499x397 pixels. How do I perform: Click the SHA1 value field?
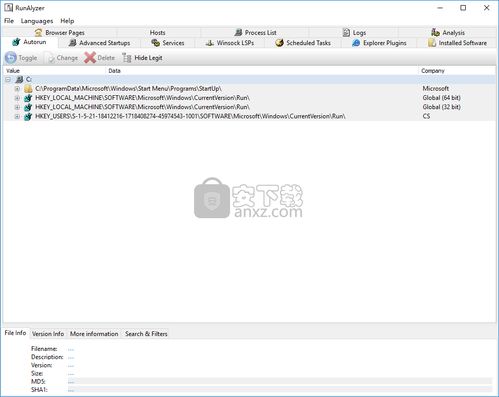point(279,390)
